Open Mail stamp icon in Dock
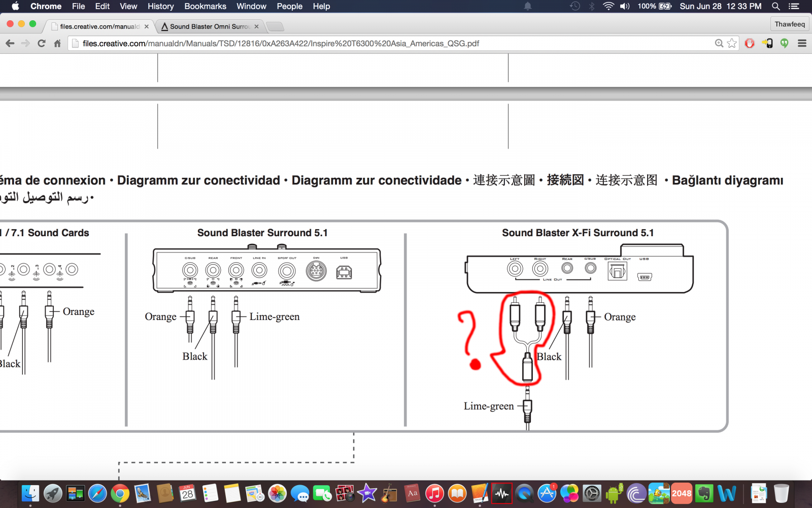The width and height of the screenshot is (812, 508). click(x=143, y=493)
